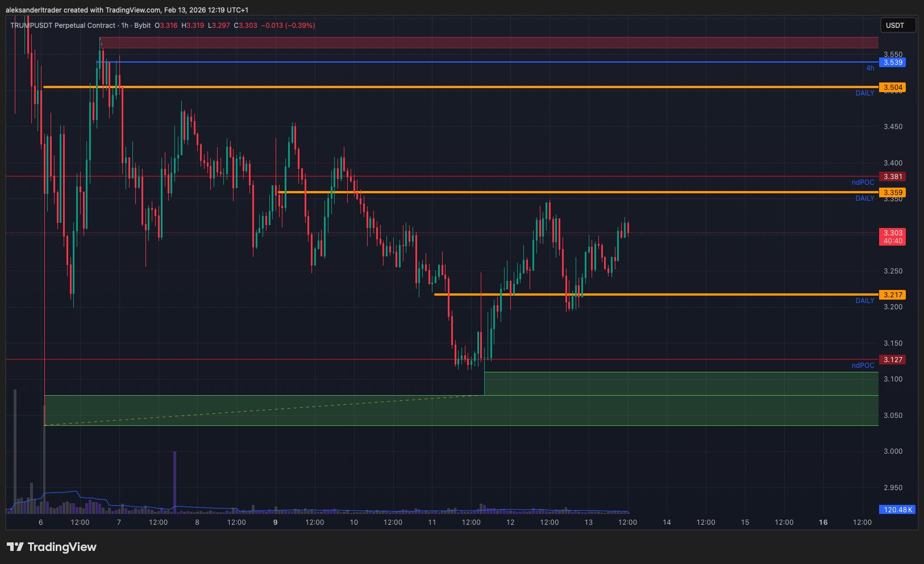This screenshot has width=924, height=564.
Task: Click the ndPOC label near 3.127
Action: (863, 366)
